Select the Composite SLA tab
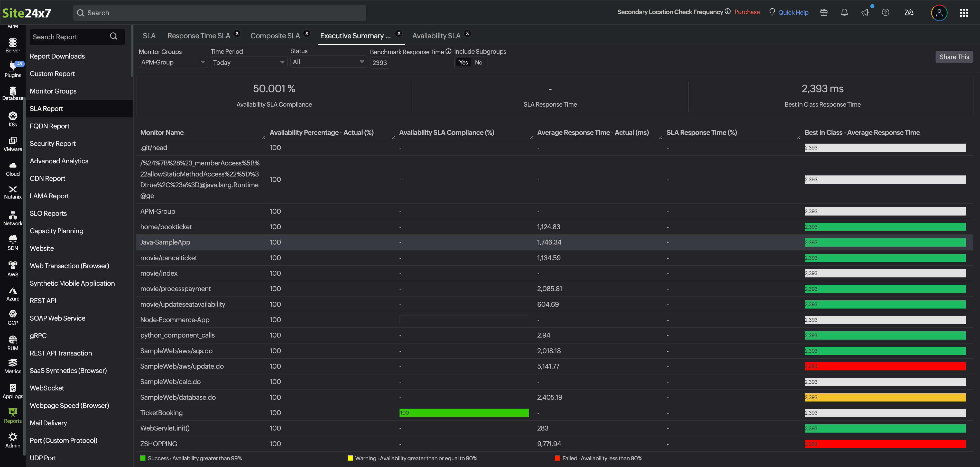Screen dimensions: 980x467 (x=275, y=35)
